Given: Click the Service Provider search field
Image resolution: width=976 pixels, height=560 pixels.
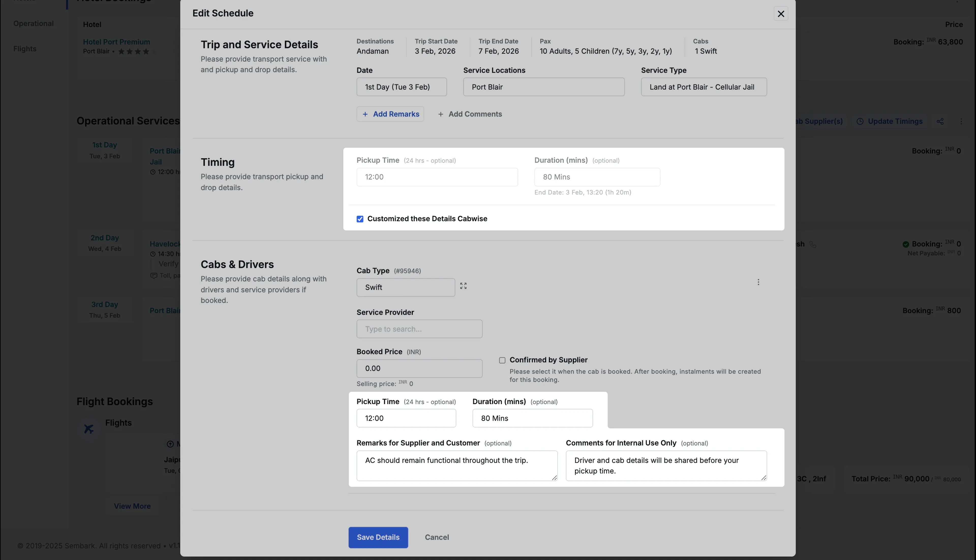Looking at the screenshot, I should point(419,329).
